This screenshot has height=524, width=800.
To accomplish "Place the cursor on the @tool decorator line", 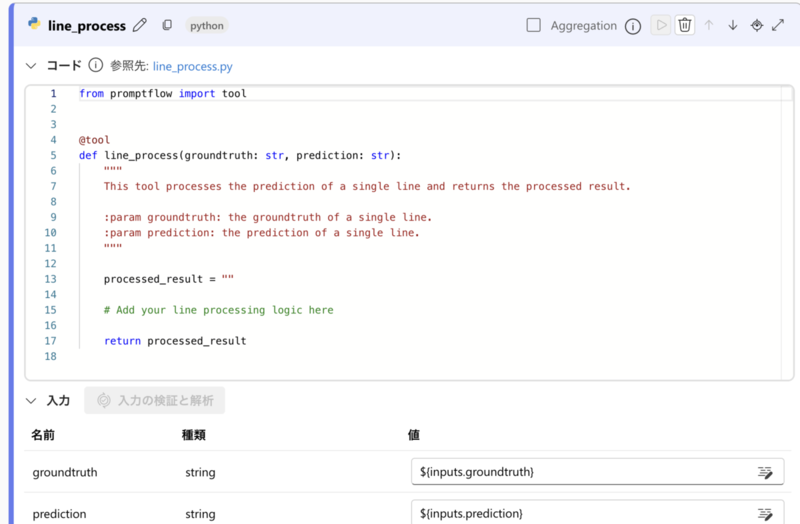I will point(94,140).
